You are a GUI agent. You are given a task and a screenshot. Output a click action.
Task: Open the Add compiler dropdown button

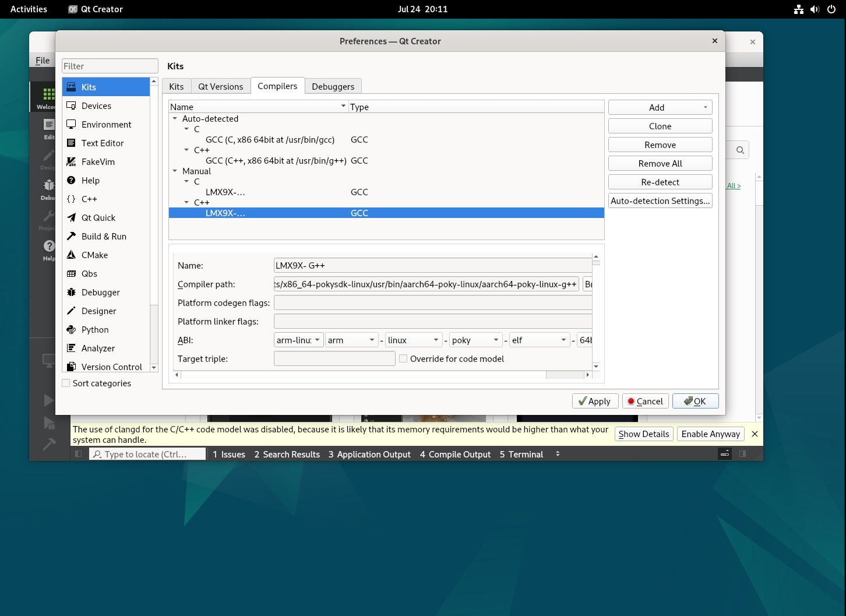coord(660,107)
